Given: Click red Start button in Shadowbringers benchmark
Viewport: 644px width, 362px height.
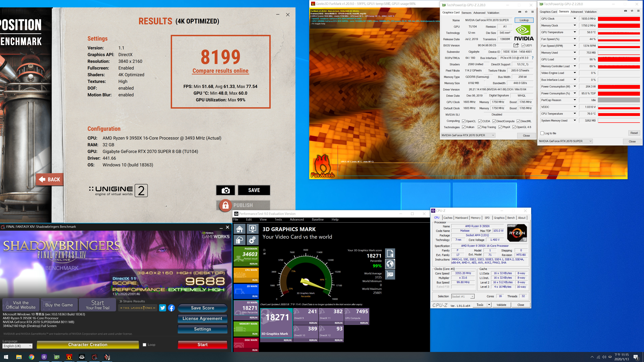Looking at the screenshot, I should tap(202, 345).
